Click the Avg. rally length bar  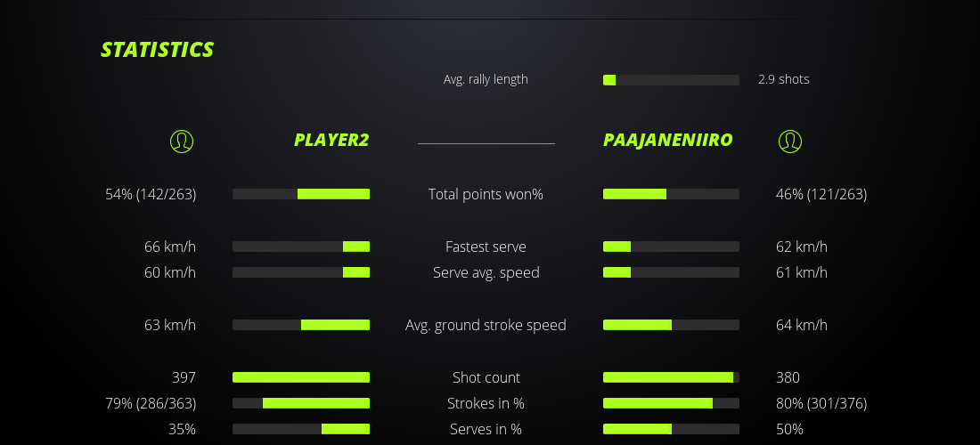click(x=671, y=80)
